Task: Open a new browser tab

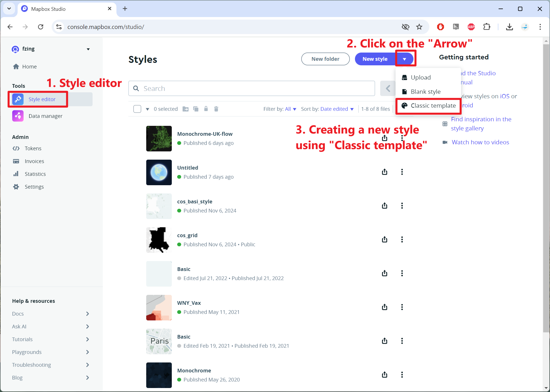Action: [125, 9]
